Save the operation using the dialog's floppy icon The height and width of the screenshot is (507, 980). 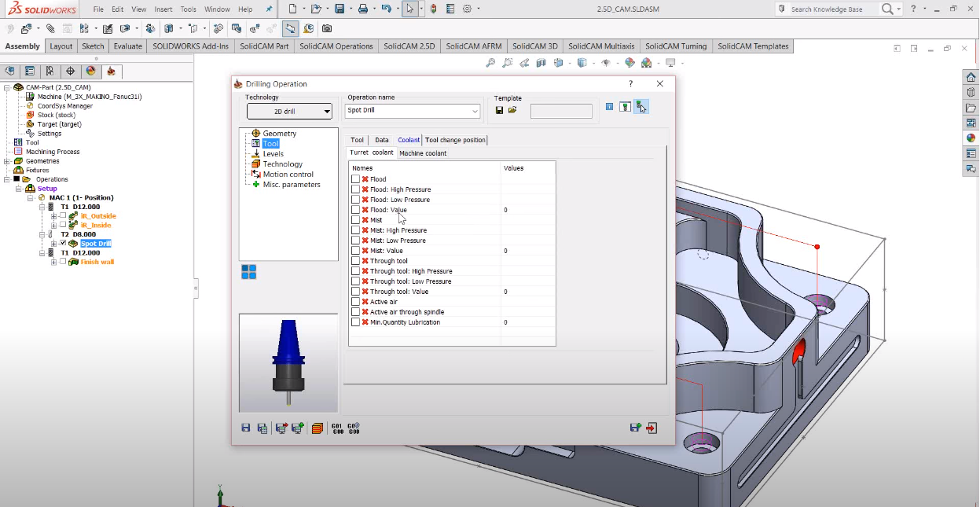[246, 428]
